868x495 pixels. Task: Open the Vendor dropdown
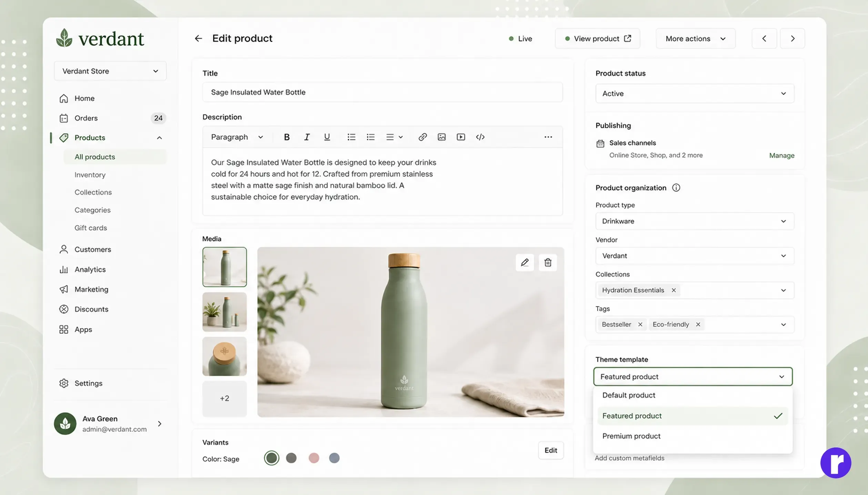(x=695, y=256)
